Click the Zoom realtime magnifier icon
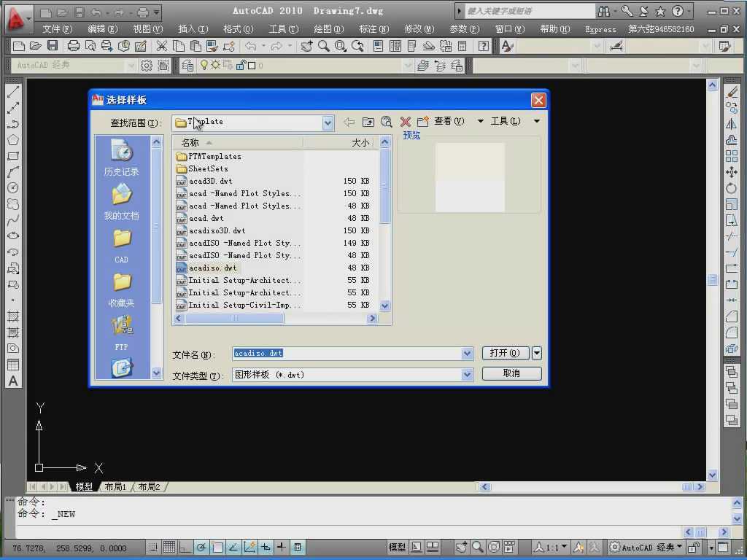Image resolution: width=747 pixels, height=560 pixels. [324, 46]
